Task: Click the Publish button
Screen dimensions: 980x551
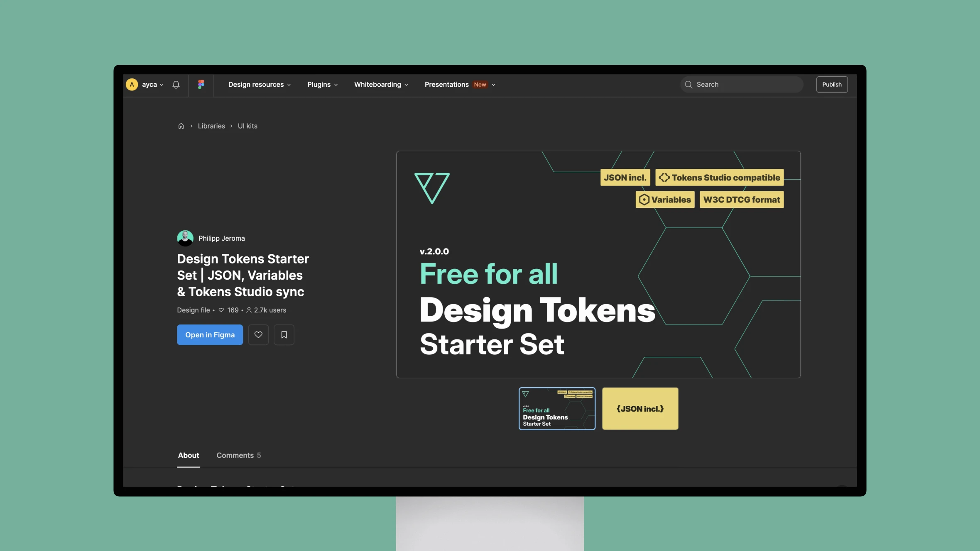Action: (x=831, y=84)
